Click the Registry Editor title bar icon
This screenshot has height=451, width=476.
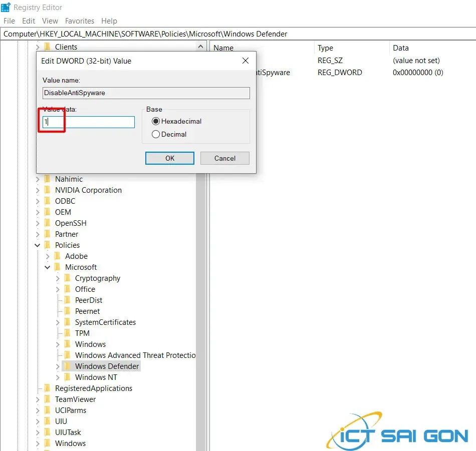(7, 7)
